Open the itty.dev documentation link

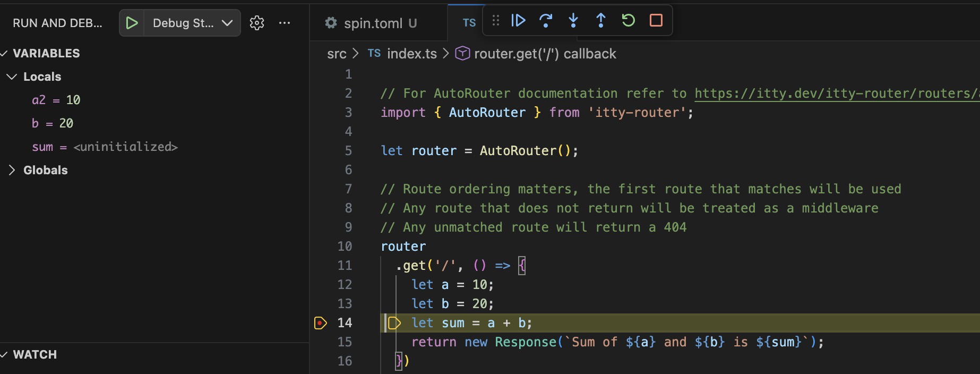pos(837,93)
